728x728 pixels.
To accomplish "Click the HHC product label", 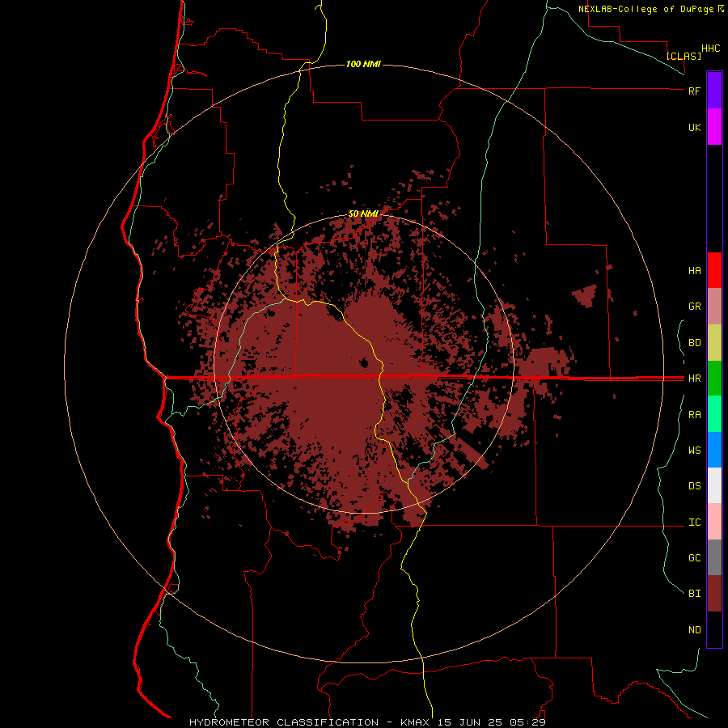I will point(710,49).
